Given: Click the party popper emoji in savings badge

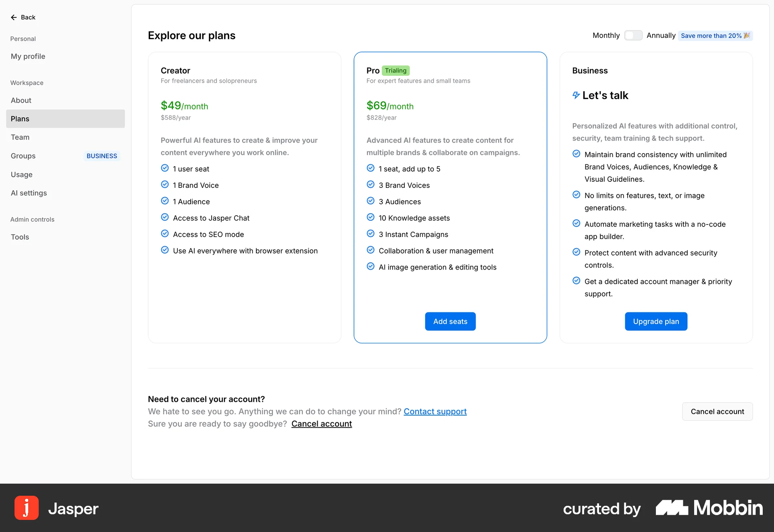Looking at the screenshot, I should point(746,35).
